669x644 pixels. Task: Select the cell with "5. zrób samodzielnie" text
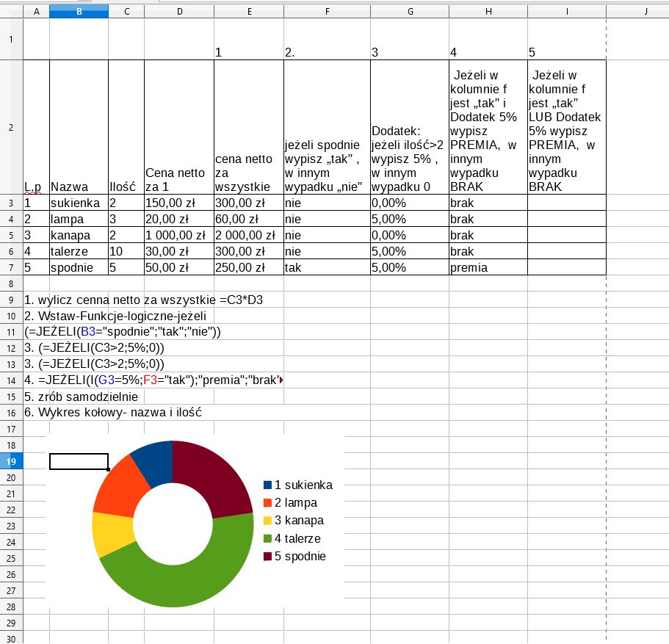tap(81, 397)
